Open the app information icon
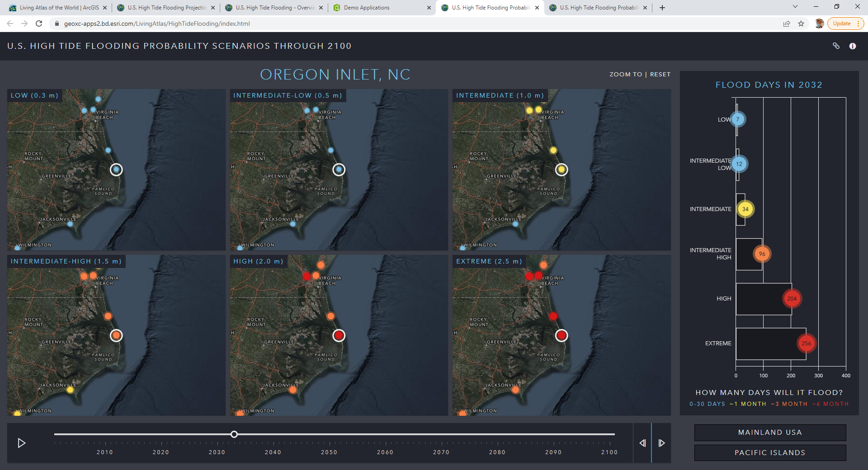The image size is (868, 470). coord(854,46)
